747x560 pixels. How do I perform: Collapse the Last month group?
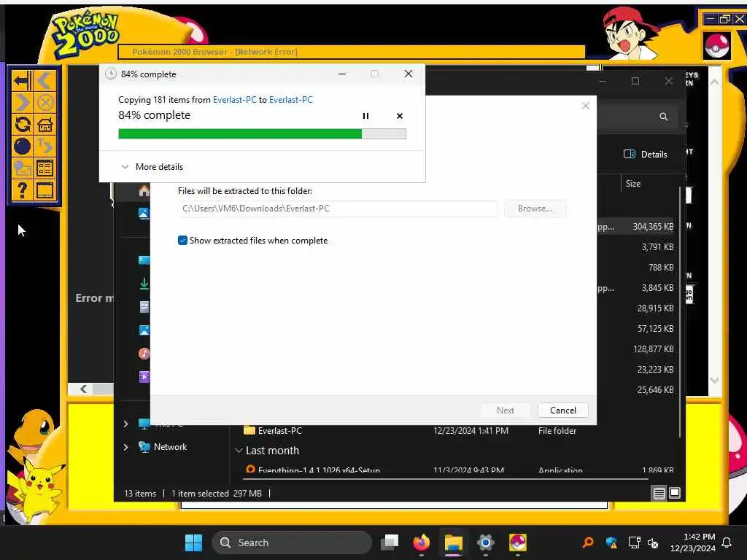coord(239,451)
